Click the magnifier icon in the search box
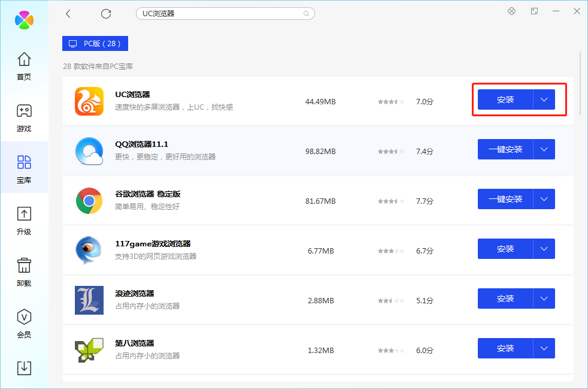The image size is (588, 389). (x=306, y=13)
